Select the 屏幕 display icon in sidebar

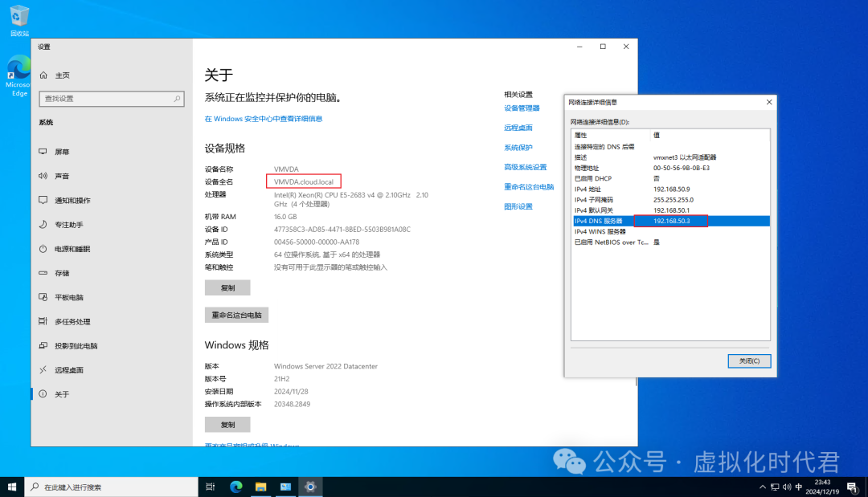43,152
